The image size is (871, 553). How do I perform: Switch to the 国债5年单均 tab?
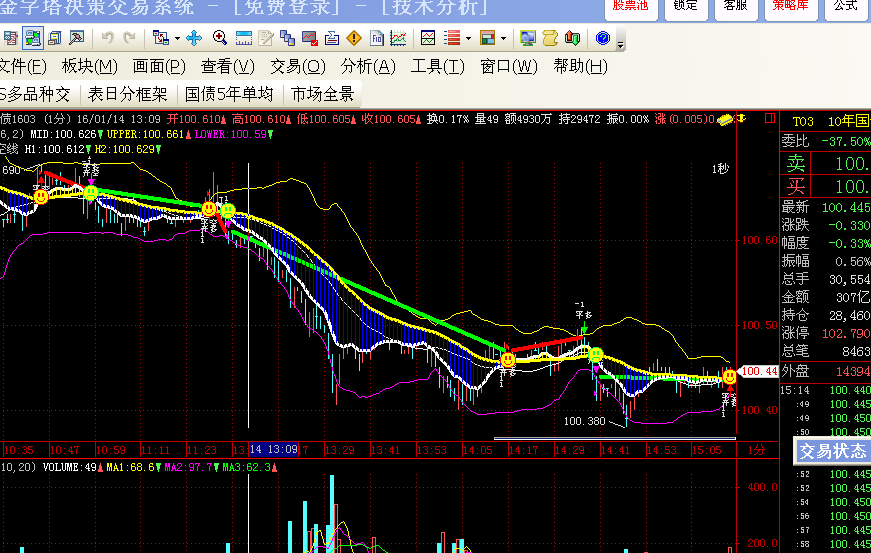coord(229,94)
